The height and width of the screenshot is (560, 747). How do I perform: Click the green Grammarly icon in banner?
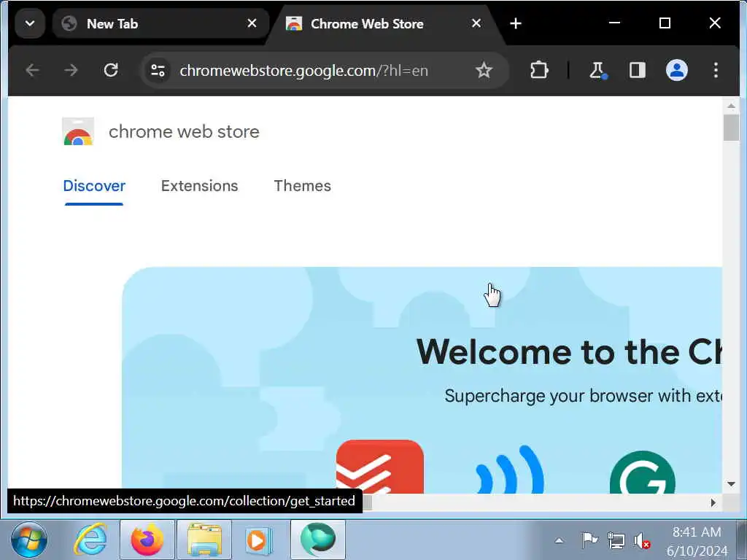[x=642, y=472]
